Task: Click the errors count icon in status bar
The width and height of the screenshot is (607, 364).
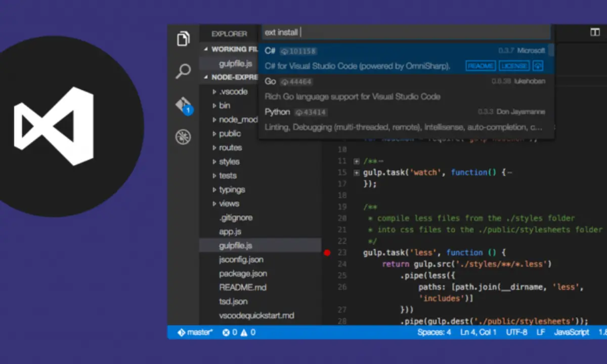Action: [x=230, y=332]
